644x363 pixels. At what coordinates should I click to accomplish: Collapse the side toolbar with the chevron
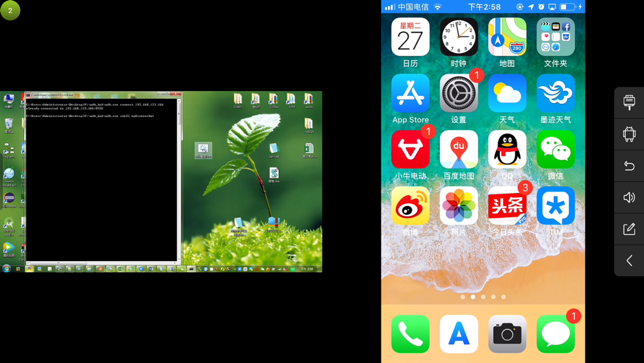(x=629, y=260)
